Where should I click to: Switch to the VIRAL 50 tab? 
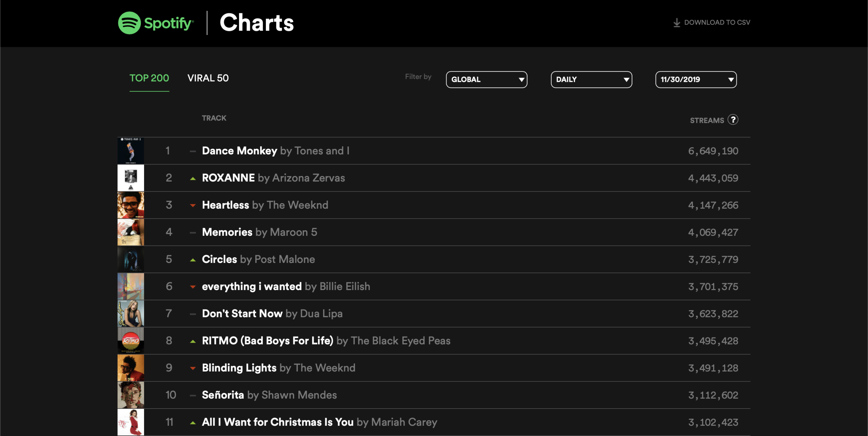pos(208,78)
